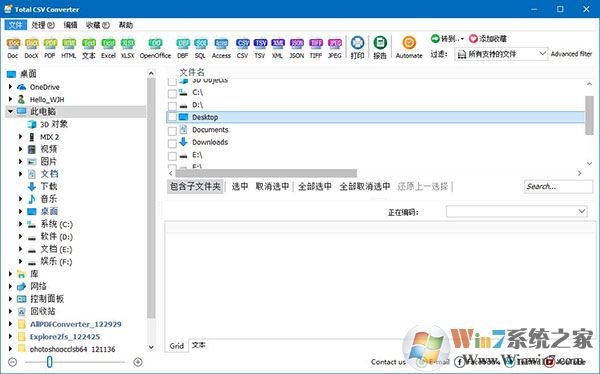Click the 全部选中 button
Image resolution: width=600 pixels, height=374 pixels.
coord(315,186)
